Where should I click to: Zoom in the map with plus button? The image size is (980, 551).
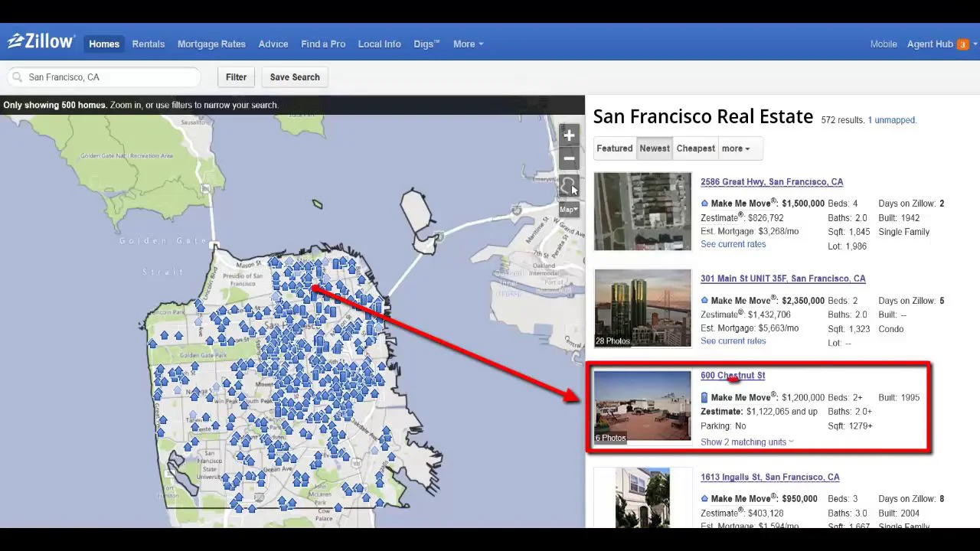pyautogui.click(x=569, y=136)
